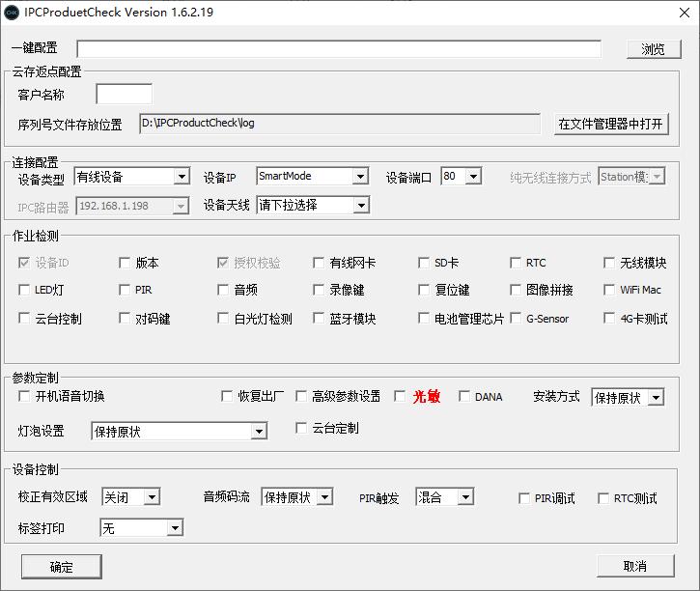This screenshot has height=591, width=700.
Task: Check the LED灯 test option
Action: click(25, 290)
